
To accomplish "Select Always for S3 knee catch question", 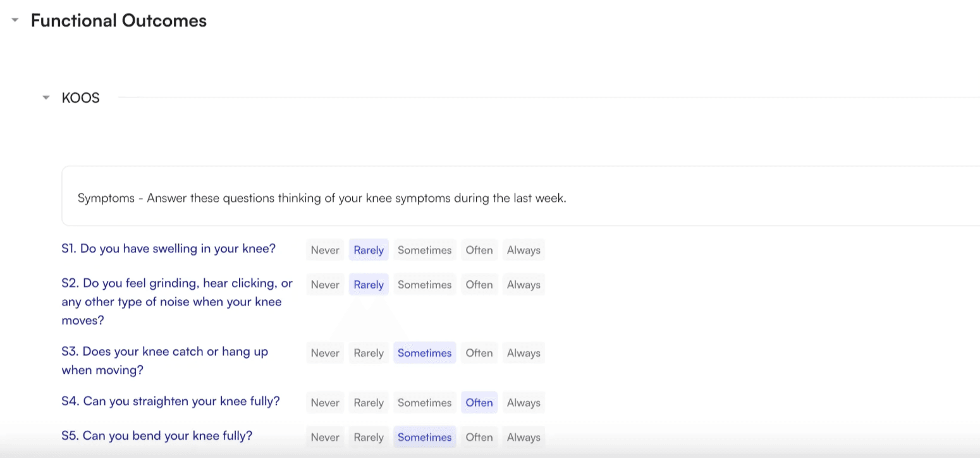I will point(524,353).
